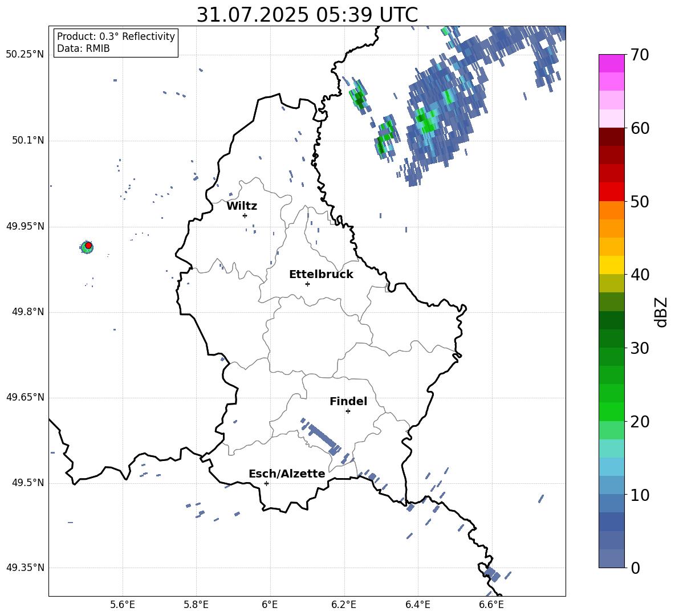Click the title "31.07.2025 05:39 UTC"
Screen dimensions: 675x616
tap(307, 15)
